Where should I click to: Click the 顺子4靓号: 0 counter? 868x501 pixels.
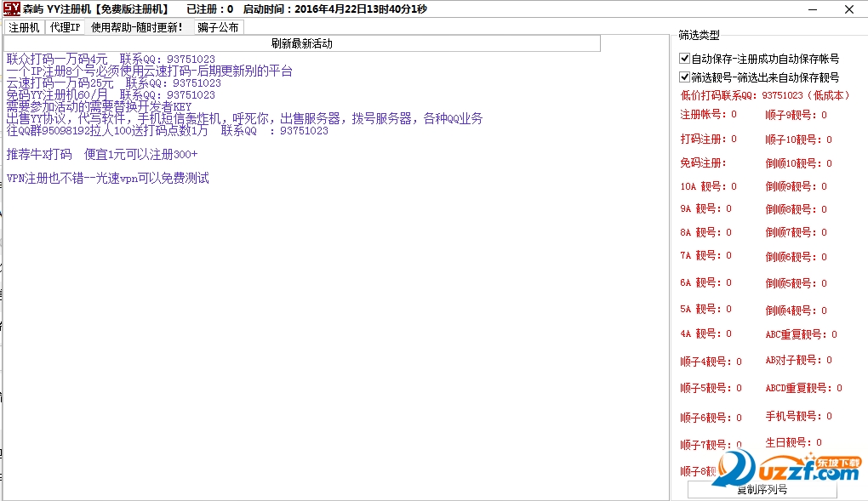[x=711, y=362]
